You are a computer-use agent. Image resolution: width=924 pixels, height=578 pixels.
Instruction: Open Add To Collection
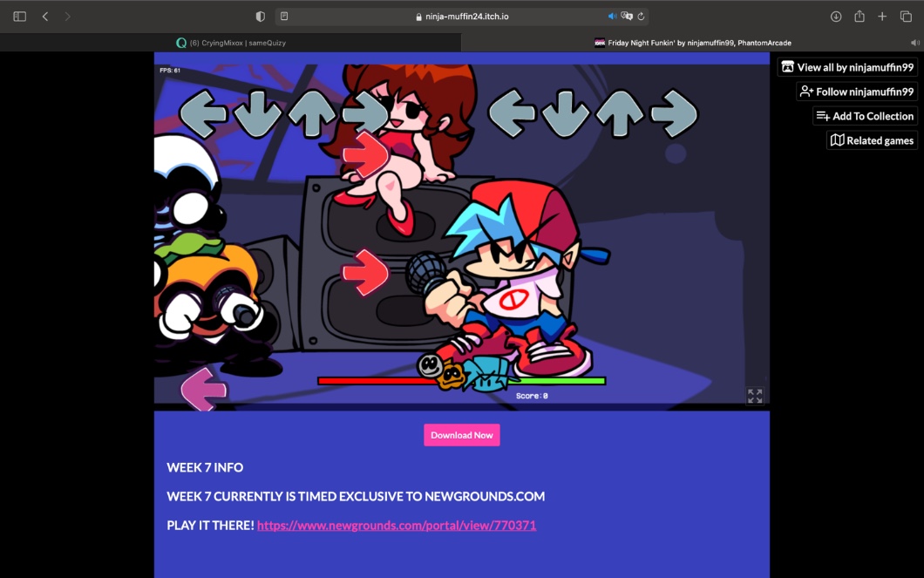tap(865, 116)
